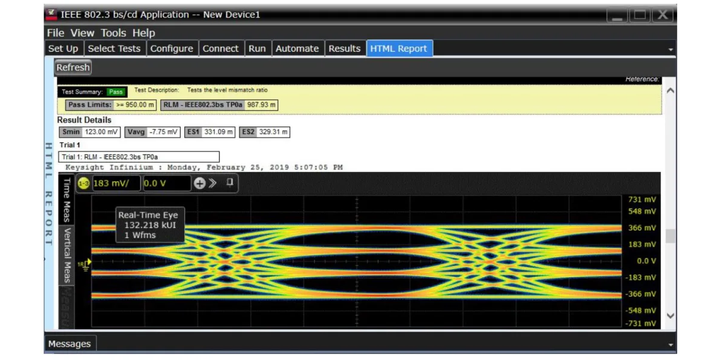Click the scroll up arrow of report
The width and height of the screenshot is (720, 360).
[670, 91]
